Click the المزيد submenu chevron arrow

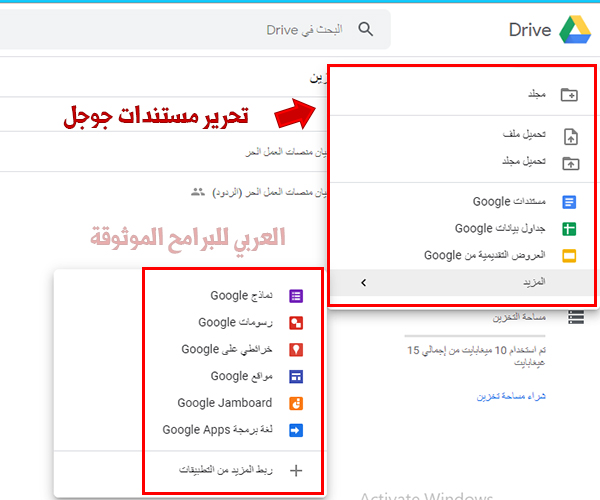coord(364,283)
